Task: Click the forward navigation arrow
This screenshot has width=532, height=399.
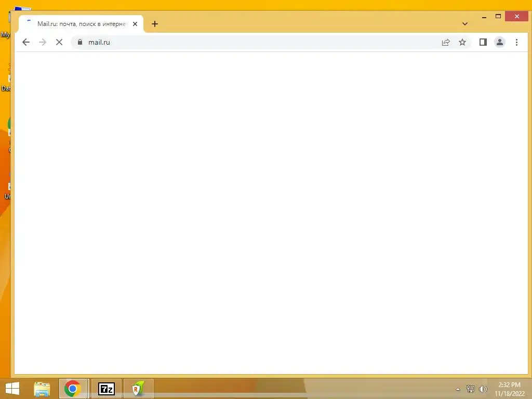Action: pos(43,42)
